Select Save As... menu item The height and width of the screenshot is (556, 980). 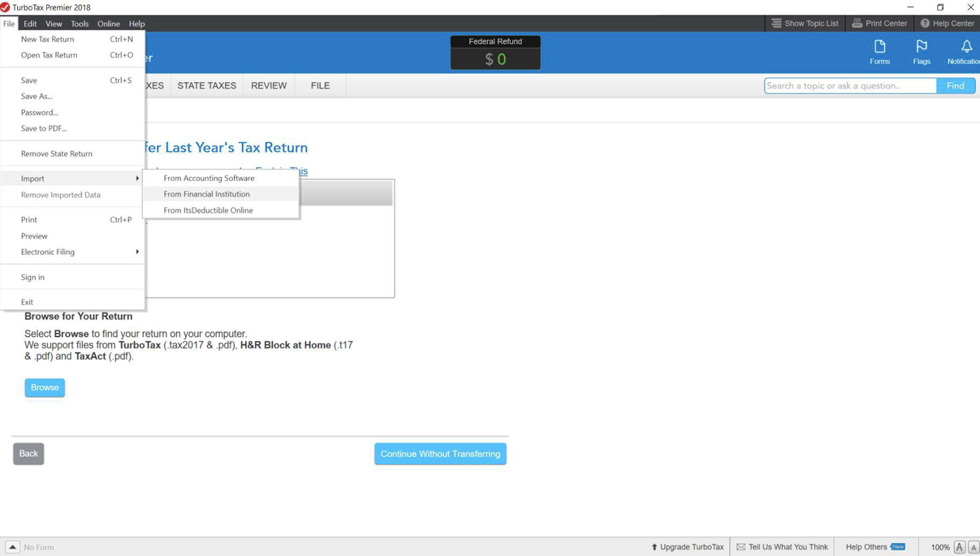point(72,96)
